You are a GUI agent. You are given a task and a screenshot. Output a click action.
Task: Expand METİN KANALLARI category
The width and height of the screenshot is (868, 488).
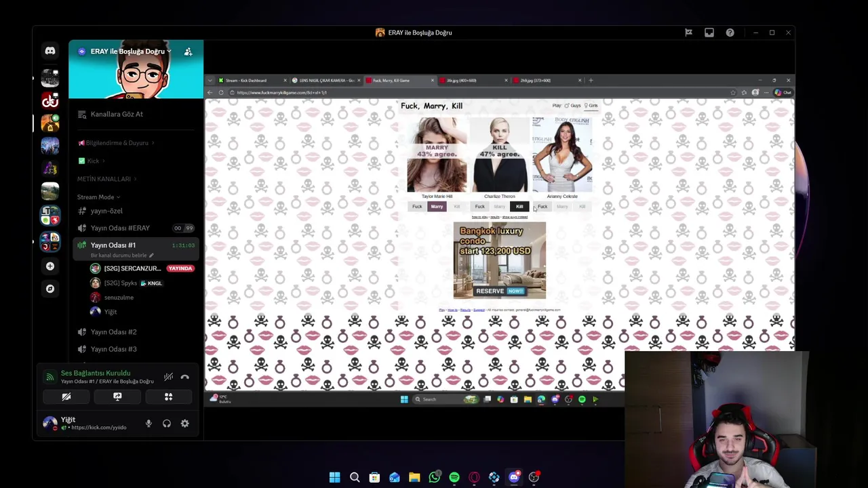[x=106, y=179]
